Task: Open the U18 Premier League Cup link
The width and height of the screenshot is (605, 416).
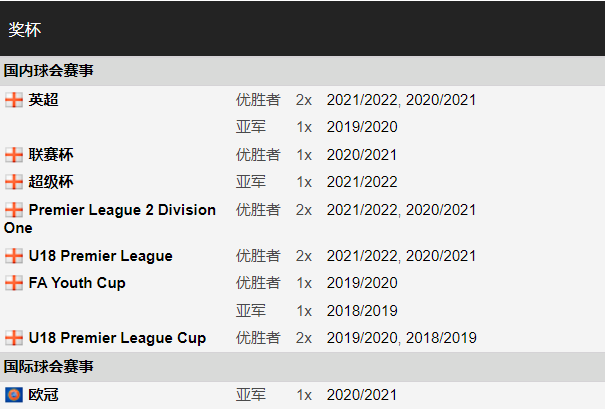Action: click(x=117, y=338)
